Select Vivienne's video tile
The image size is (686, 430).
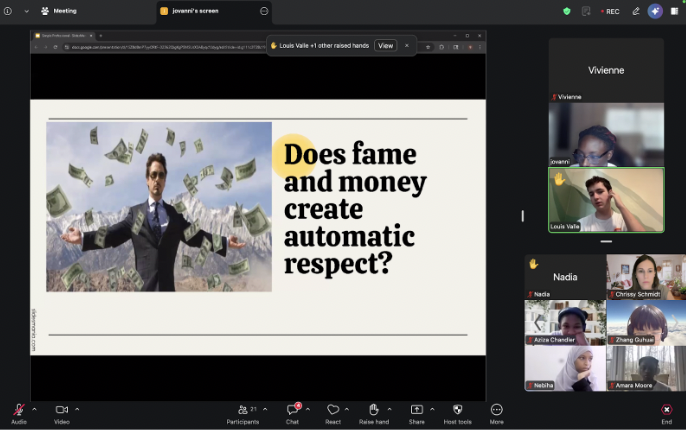606,70
